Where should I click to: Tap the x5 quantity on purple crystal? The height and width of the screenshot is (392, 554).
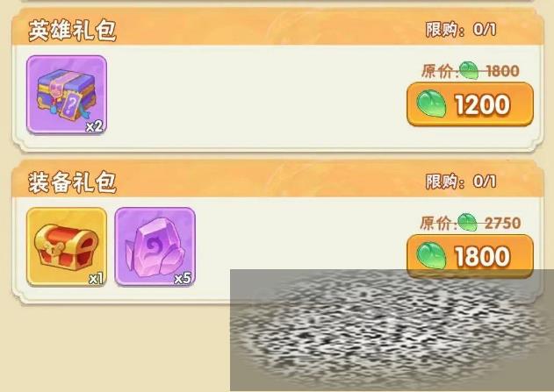183,278
